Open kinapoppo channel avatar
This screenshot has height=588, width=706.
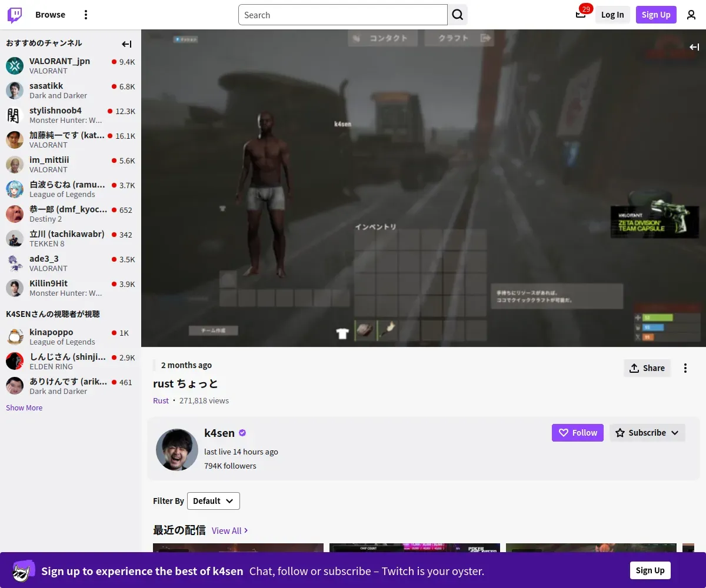pos(15,337)
